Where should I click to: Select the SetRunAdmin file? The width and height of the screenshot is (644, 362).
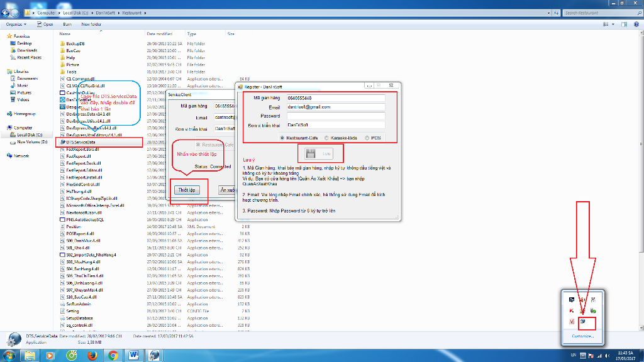(79, 304)
